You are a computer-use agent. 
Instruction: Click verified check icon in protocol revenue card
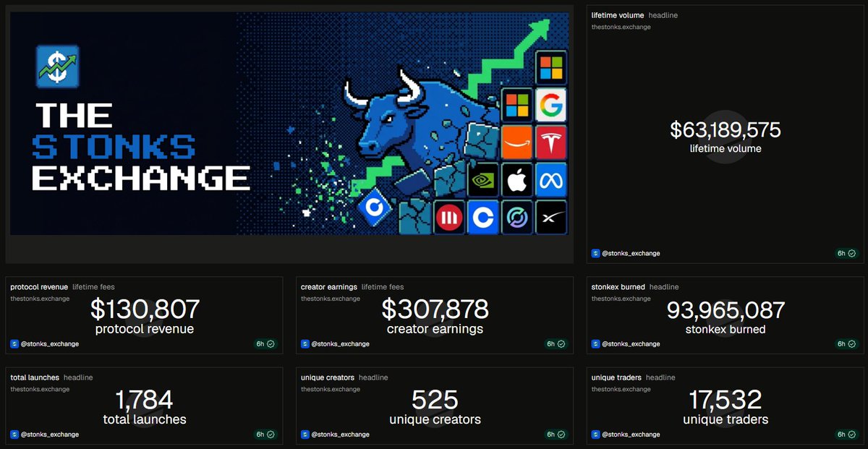(271, 344)
